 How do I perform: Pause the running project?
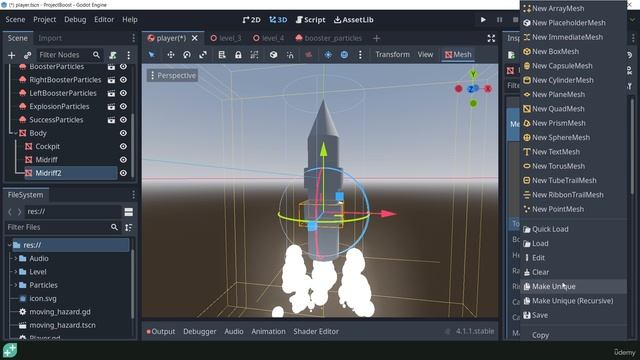pyautogui.click(x=500, y=20)
